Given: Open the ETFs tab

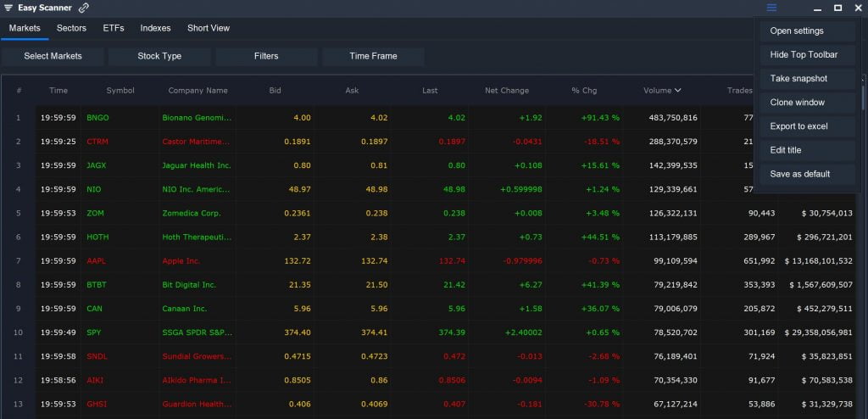Looking at the screenshot, I should click(114, 28).
